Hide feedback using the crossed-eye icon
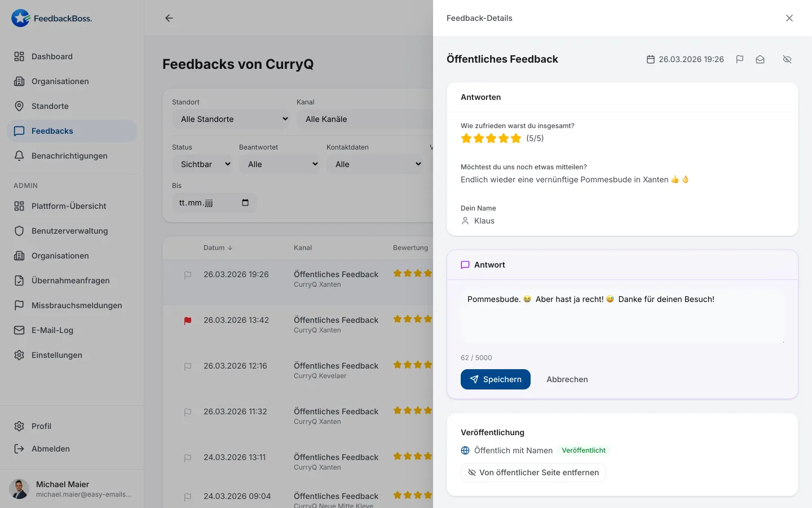The image size is (812, 508). [x=787, y=59]
